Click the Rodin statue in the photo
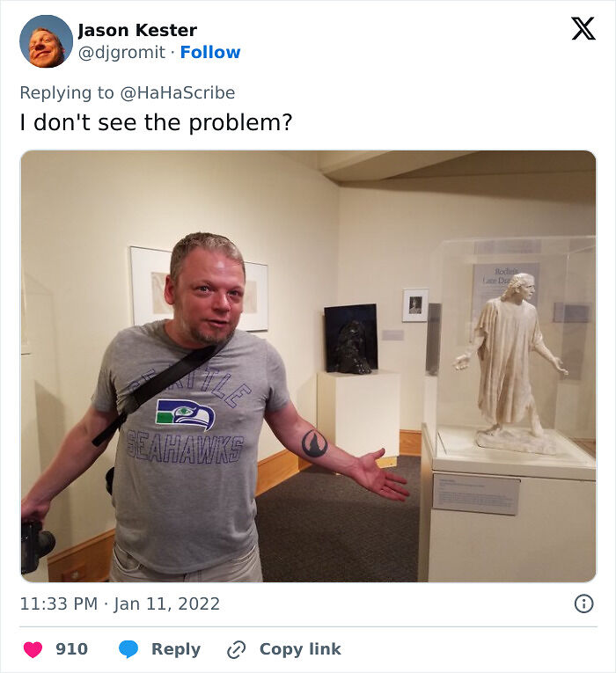Screen dimensions: 616x673 [511, 362]
